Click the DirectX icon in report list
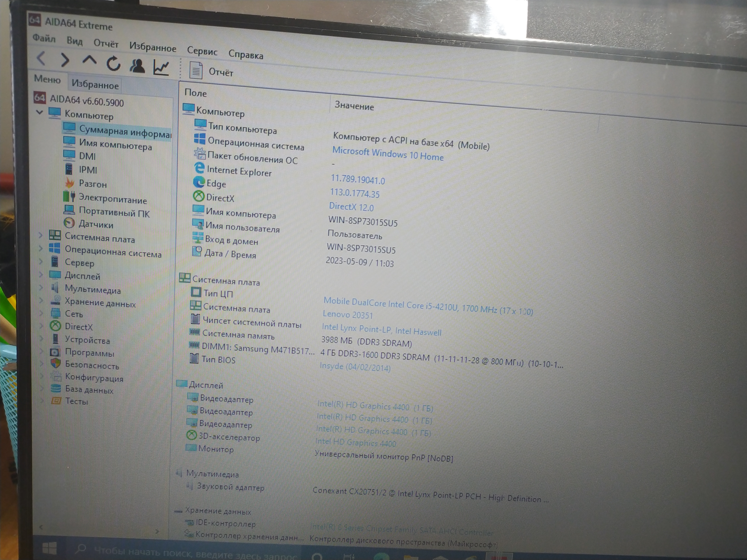747x560 pixels. coord(199,196)
